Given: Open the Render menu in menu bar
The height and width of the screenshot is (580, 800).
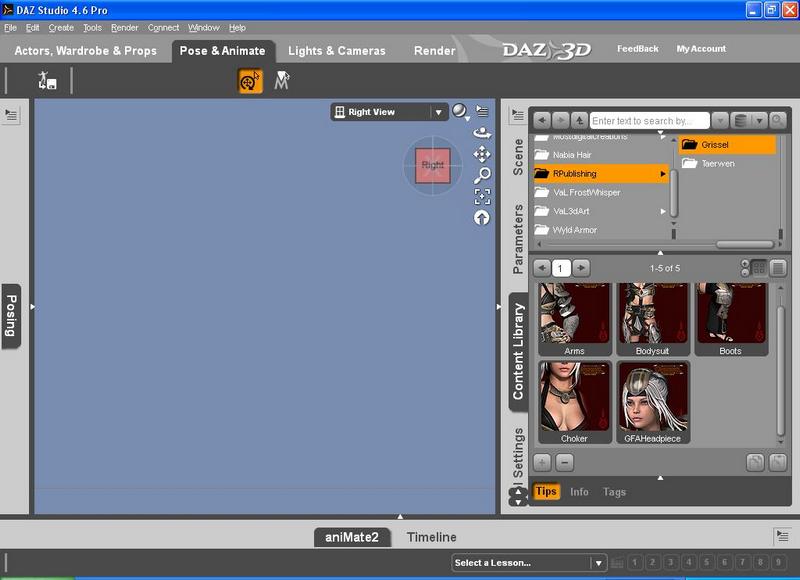Looking at the screenshot, I should 124,28.
